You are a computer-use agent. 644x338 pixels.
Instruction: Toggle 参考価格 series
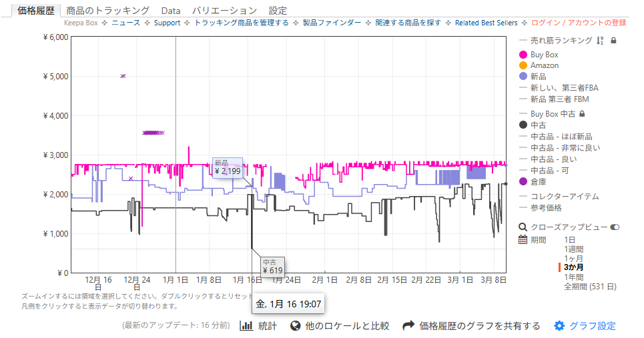click(x=546, y=208)
